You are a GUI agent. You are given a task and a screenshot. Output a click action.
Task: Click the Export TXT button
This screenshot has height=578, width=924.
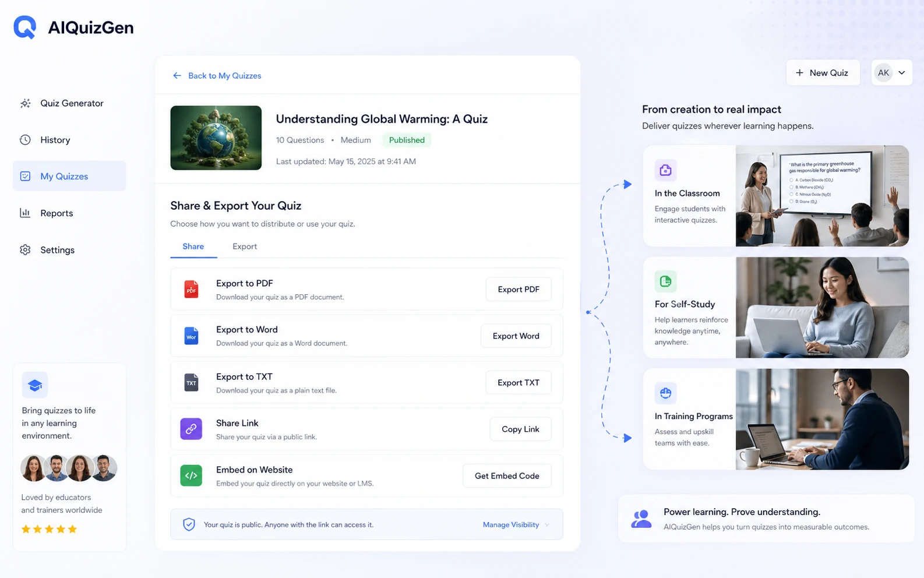(x=519, y=382)
